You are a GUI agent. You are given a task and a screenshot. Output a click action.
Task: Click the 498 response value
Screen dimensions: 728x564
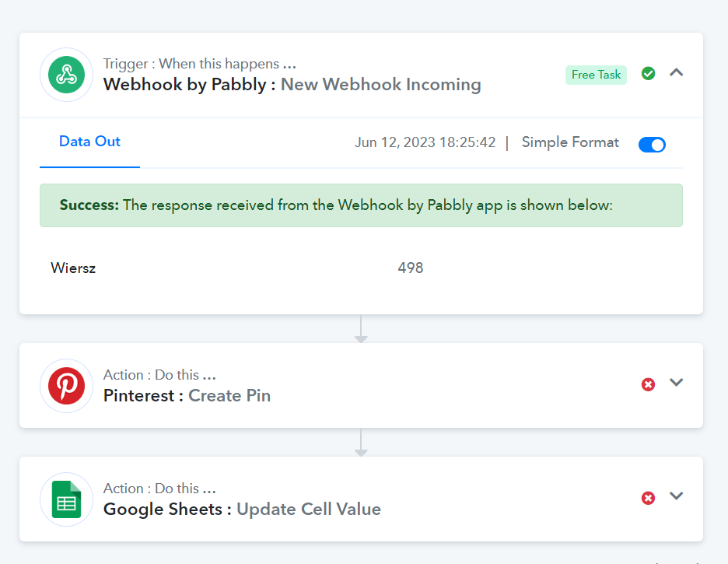point(411,268)
